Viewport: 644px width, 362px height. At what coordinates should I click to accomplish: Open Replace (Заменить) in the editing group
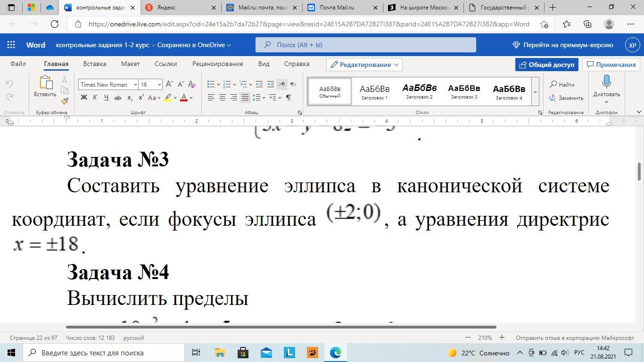(566, 98)
